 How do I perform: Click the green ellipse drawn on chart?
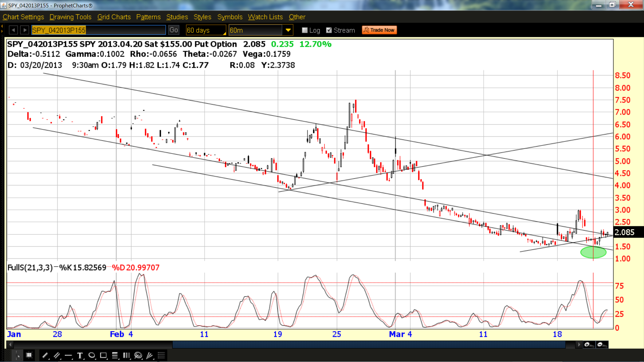point(593,252)
